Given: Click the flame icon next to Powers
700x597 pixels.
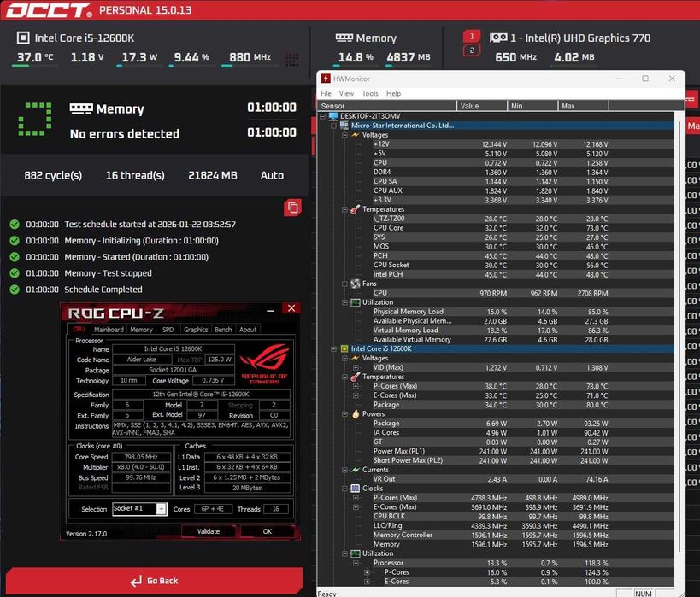Looking at the screenshot, I should tap(356, 414).
